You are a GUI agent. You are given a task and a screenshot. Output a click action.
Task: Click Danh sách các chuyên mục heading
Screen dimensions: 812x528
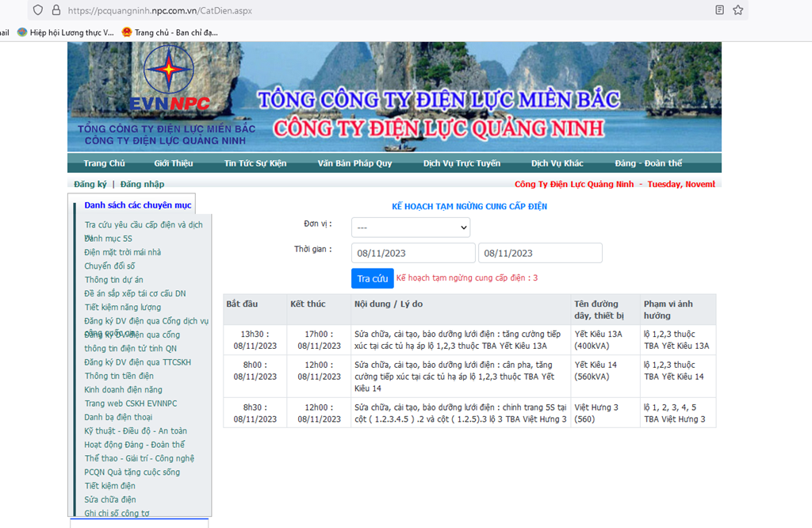138,205
